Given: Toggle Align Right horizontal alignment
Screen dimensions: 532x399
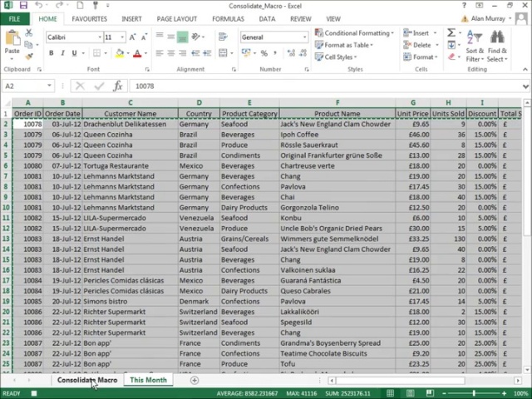Looking at the screenshot, I should coord(182,53).
